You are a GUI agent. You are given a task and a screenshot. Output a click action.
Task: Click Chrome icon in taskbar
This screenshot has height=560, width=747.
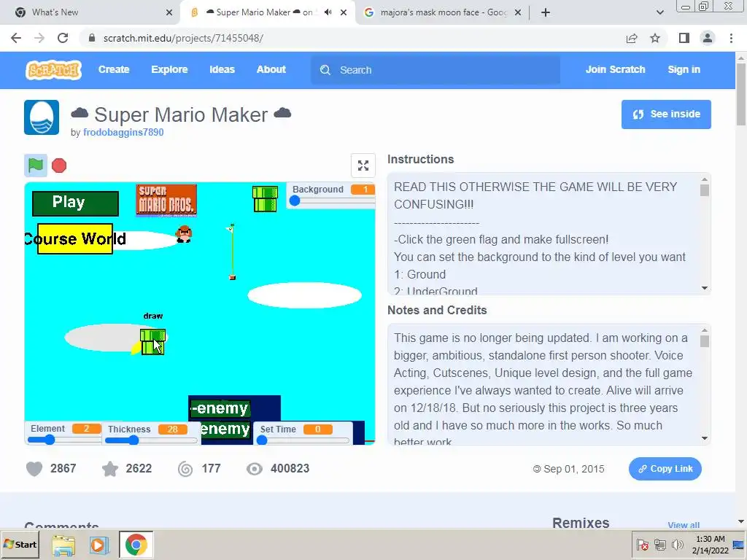pos(136,545)
